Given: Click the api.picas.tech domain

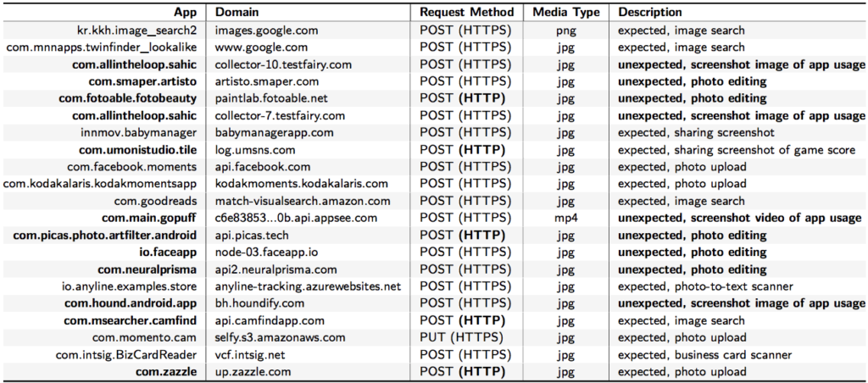Looking at the screenshot, I should click(x=252, y=236).
